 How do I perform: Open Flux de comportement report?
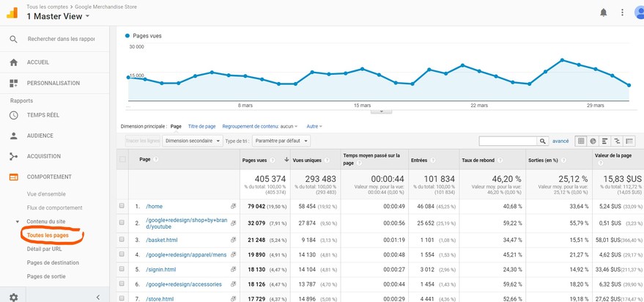pos(55,208)
